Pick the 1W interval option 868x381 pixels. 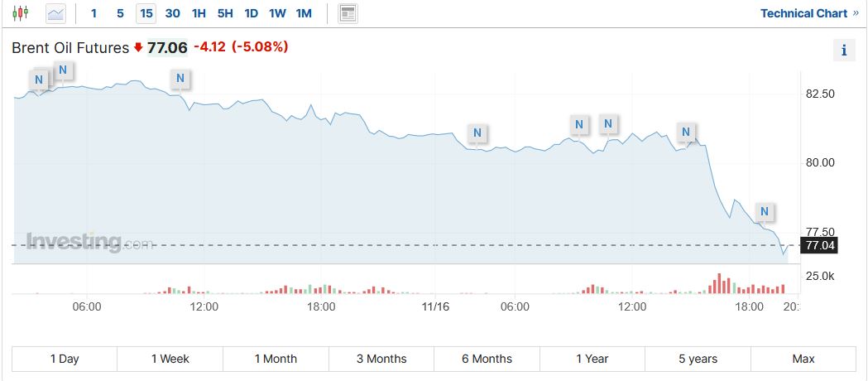point(277,13)
